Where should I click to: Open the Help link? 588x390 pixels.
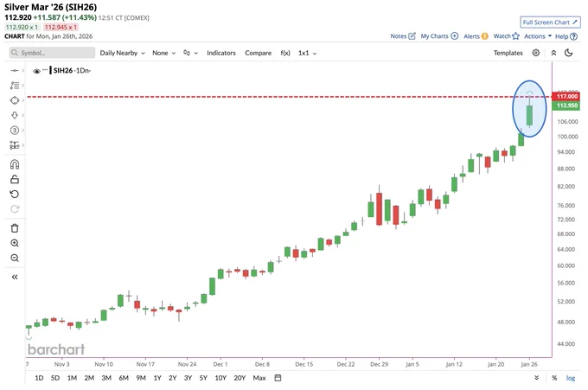pyautogui.click(x=566, y=36)
